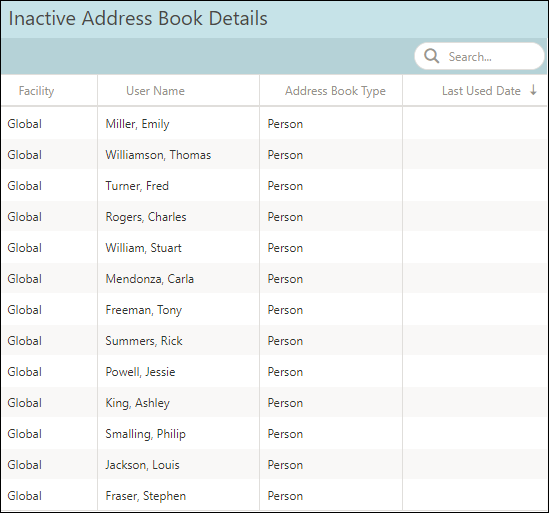Viewport: 549px width, 513px height.
Task: Select Freeman, Tony user entry
Action: point(144,310)
